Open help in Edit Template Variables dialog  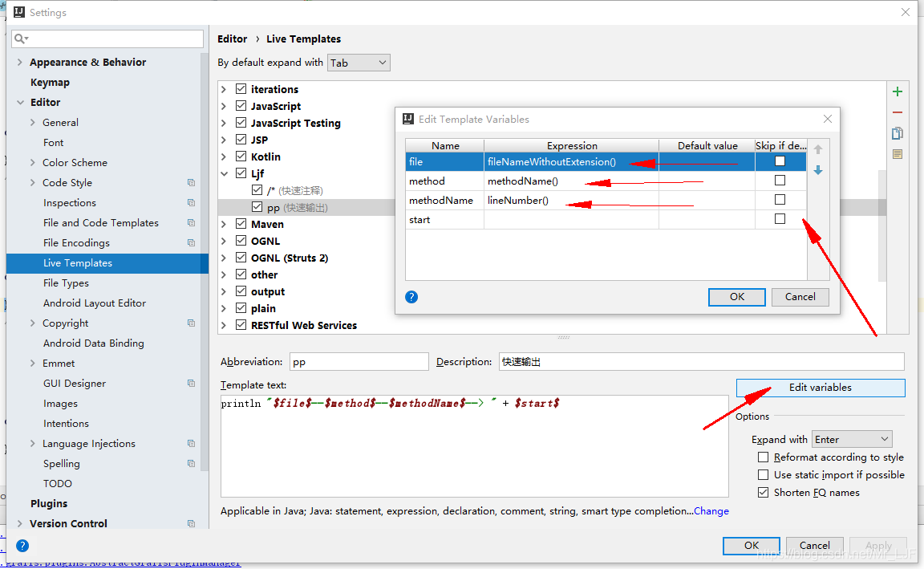pos(411,297)
